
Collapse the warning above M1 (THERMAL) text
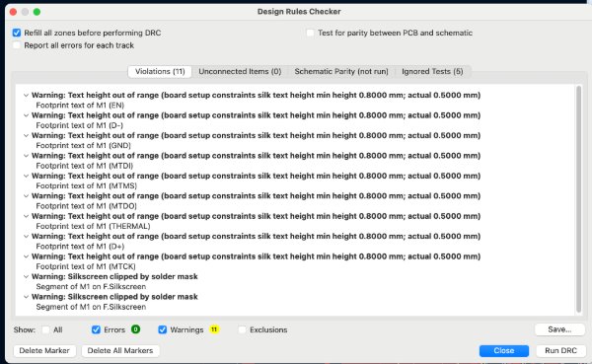tap(26, 216)
